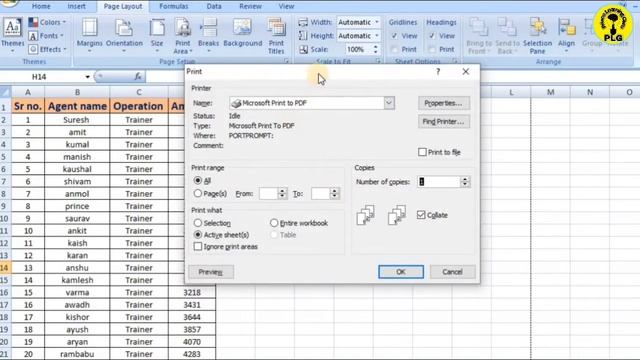Image resolution: width=640 pixels, height=360 pixels.
Task: Click the Preview button
Action: pyautogui.click(x=211, y=272)
